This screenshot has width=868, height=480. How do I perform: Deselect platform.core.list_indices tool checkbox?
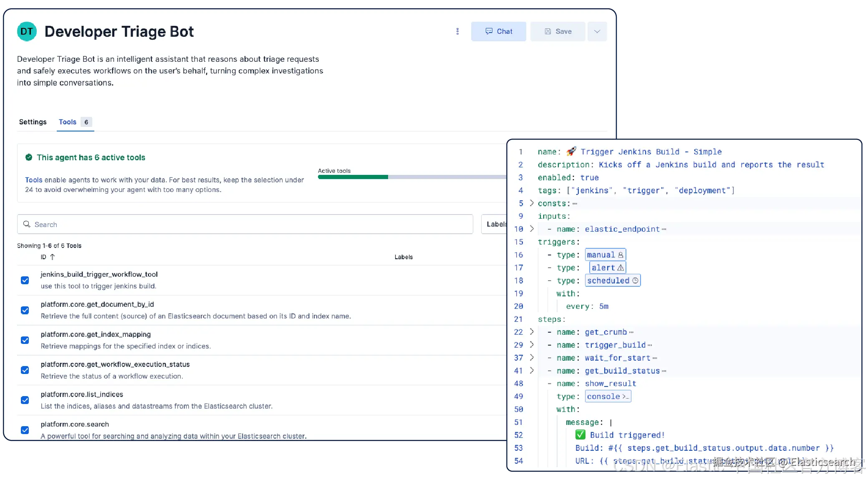click(25, 400)
